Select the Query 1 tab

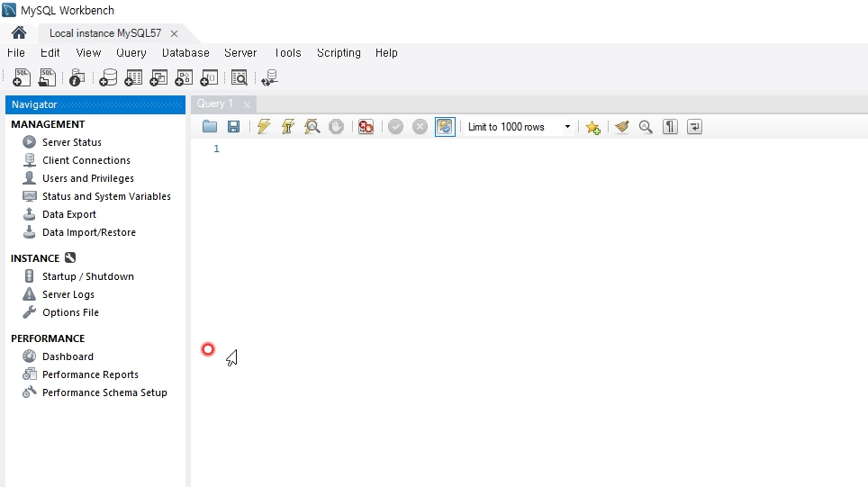tap(215, 104)
